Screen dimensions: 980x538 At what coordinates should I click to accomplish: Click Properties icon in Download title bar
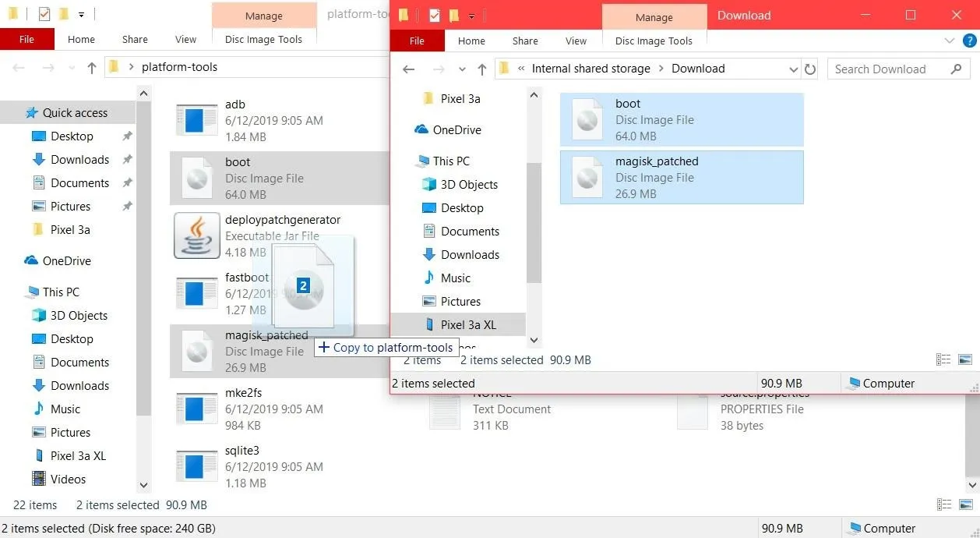[435, 15]
